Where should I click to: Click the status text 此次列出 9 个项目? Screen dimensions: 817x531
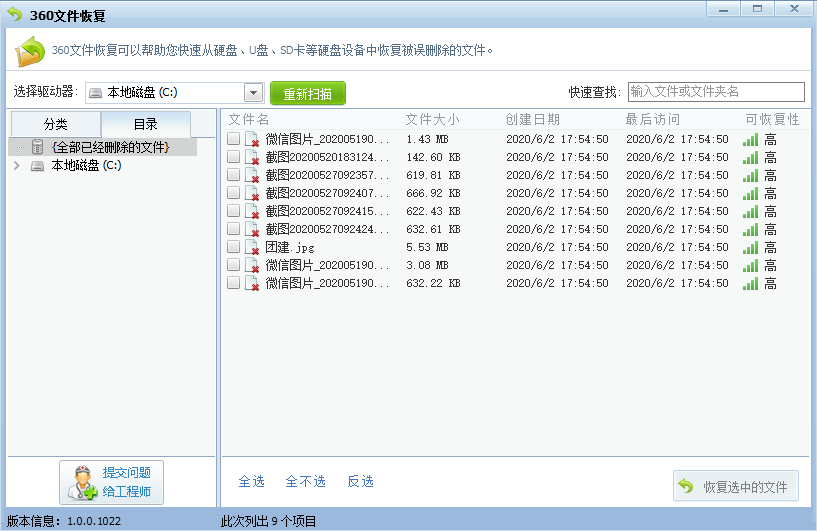coord(268,521)
